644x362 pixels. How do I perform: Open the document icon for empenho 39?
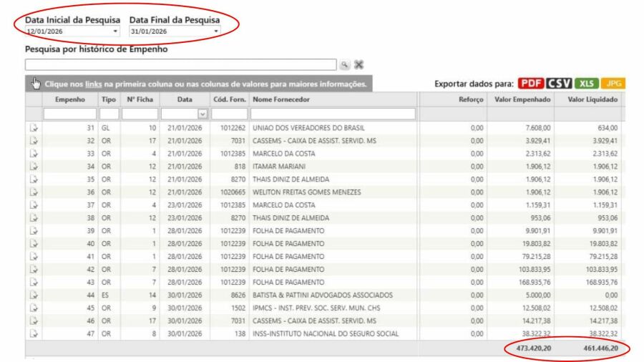pos(34,230)
